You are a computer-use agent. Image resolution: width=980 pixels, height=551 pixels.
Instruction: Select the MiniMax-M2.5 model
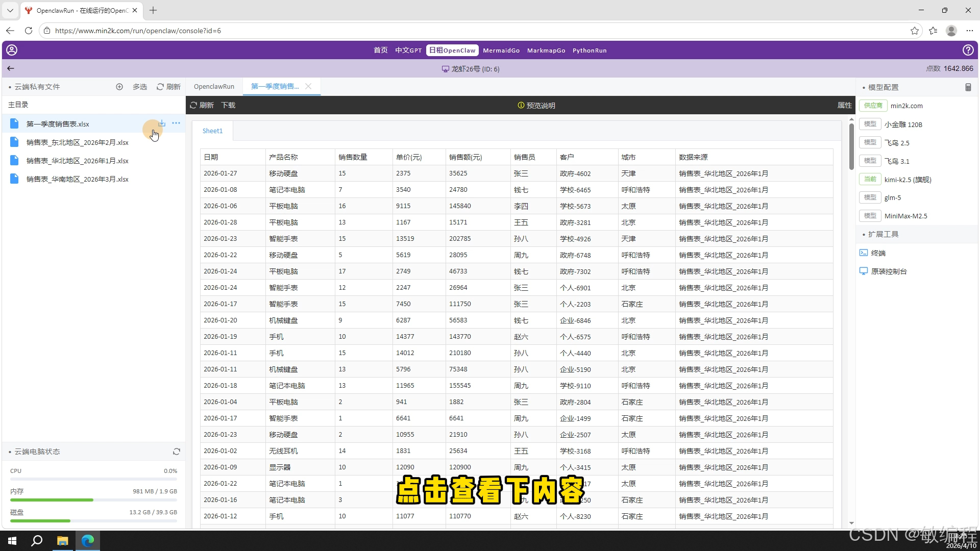tap(905, 216)
